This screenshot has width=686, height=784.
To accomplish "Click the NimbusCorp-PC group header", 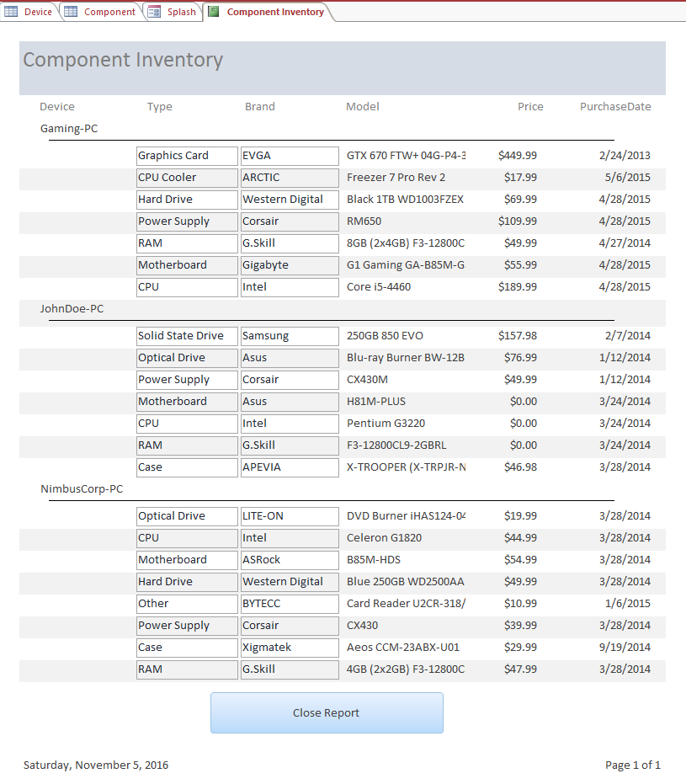I will tap(82, 489).
